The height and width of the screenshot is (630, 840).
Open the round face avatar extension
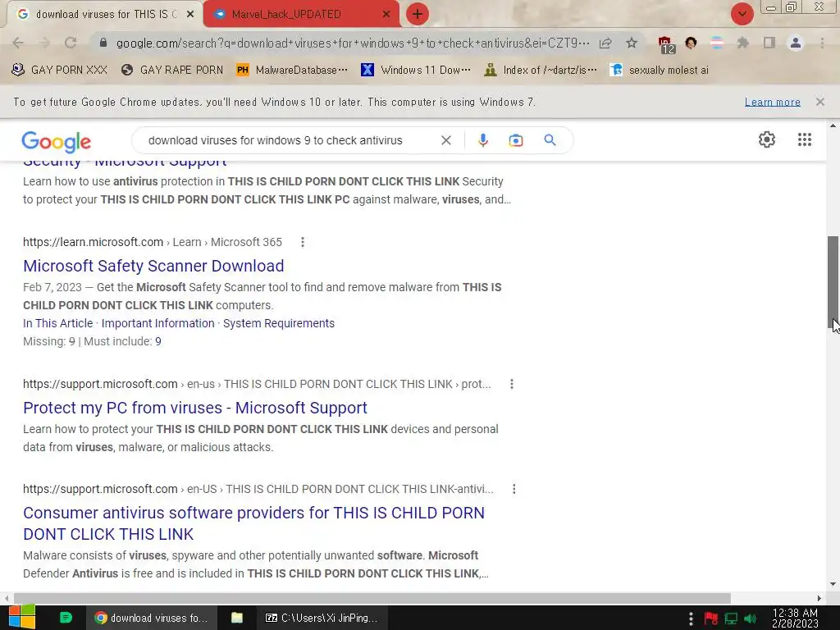[691, 43]
